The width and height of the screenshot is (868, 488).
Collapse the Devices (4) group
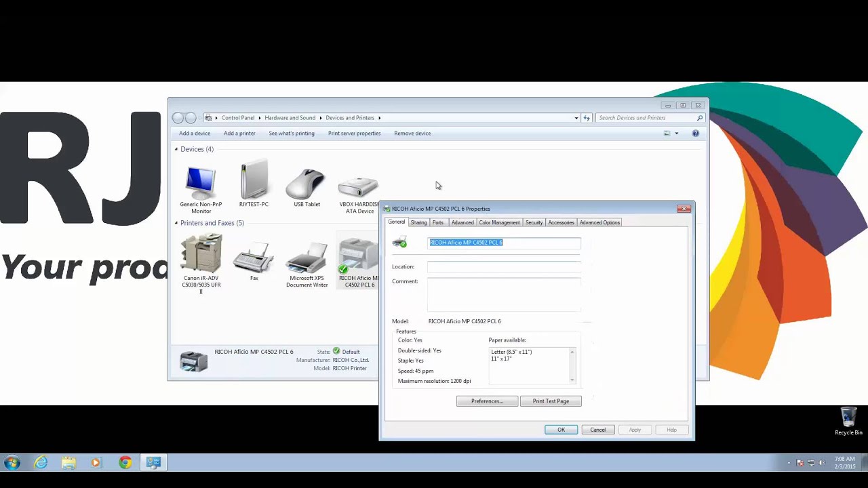click(x=176, y=149)
